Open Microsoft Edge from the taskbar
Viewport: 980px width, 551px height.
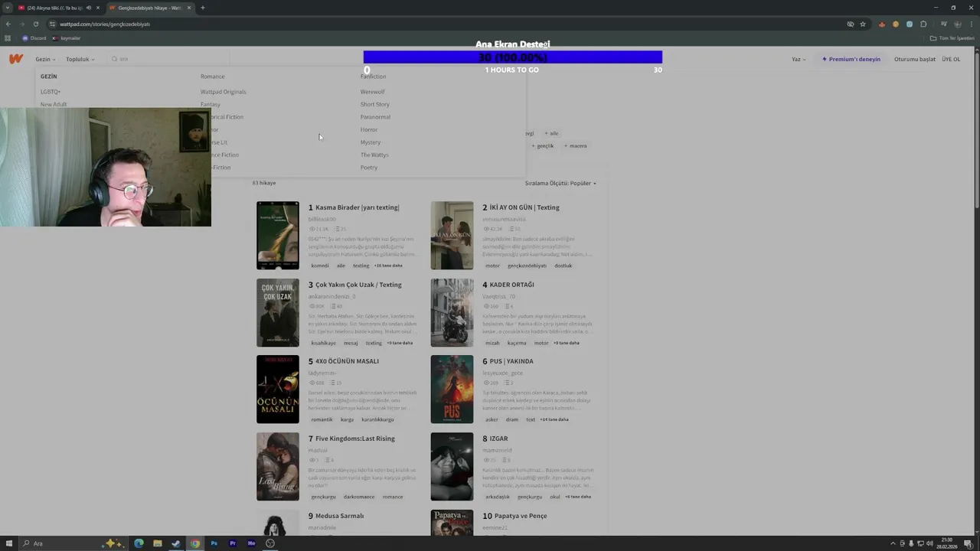(x=139, y=543)
